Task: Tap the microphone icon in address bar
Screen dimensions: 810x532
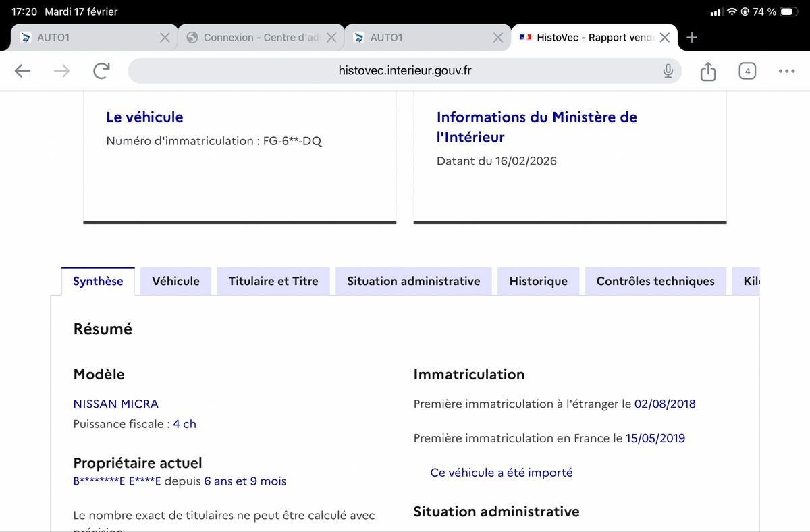Action: click(x=668, y=71)
